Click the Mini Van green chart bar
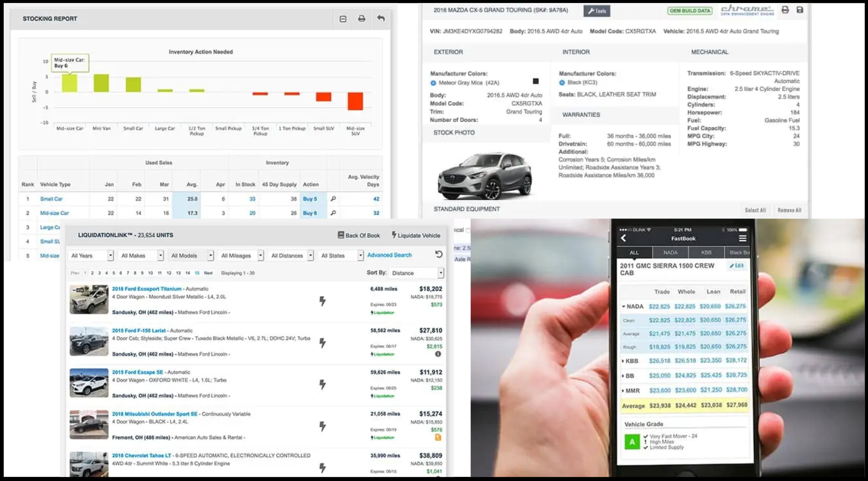 [x=101, y=83]
